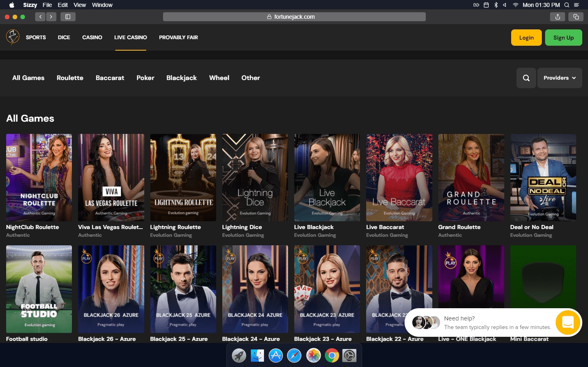The image size is (588, 367).
Task: Open the game search magnifier icon
Action: click(x=526, y=78)
